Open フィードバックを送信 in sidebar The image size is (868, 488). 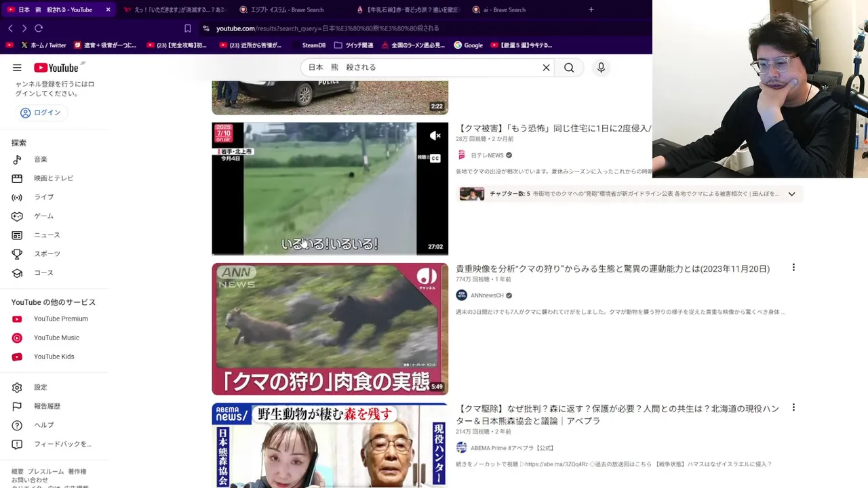click(54, 445)
